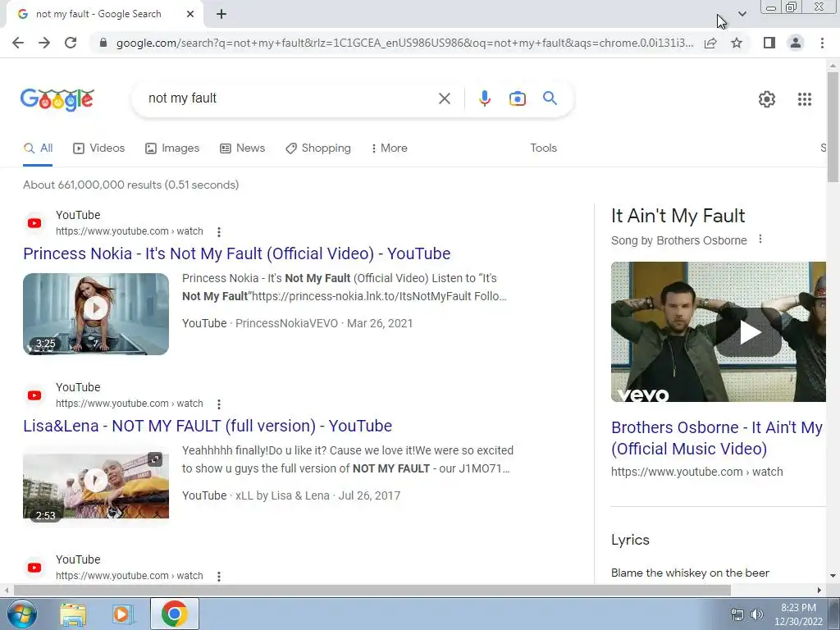The height and width of the screenshot is (630, 840).
Task: Click 'Blame the whiskey on the beer' lyric
Action: pos(690,573)
